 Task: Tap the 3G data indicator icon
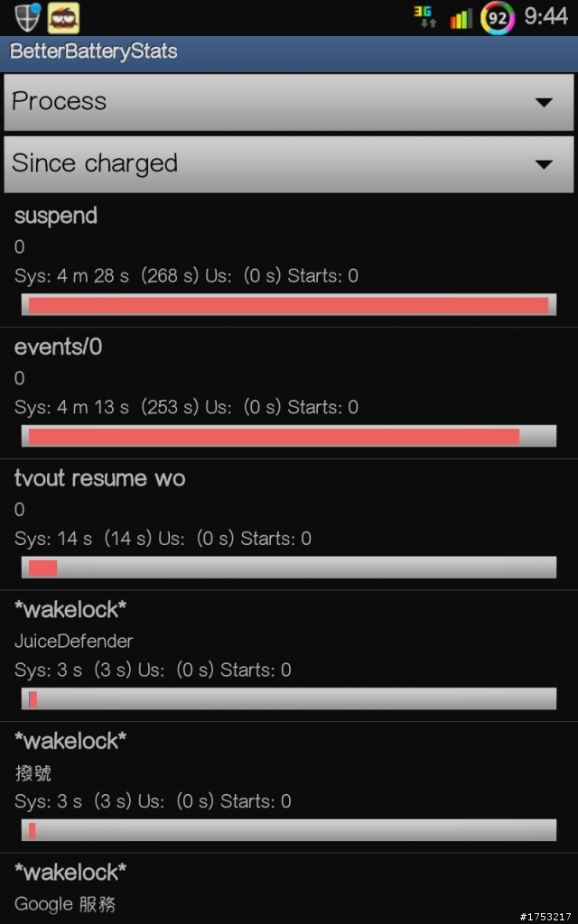[424, 17]
